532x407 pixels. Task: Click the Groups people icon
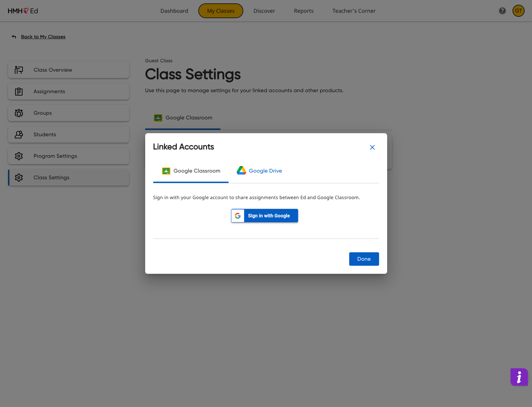[x=19, y=113]
